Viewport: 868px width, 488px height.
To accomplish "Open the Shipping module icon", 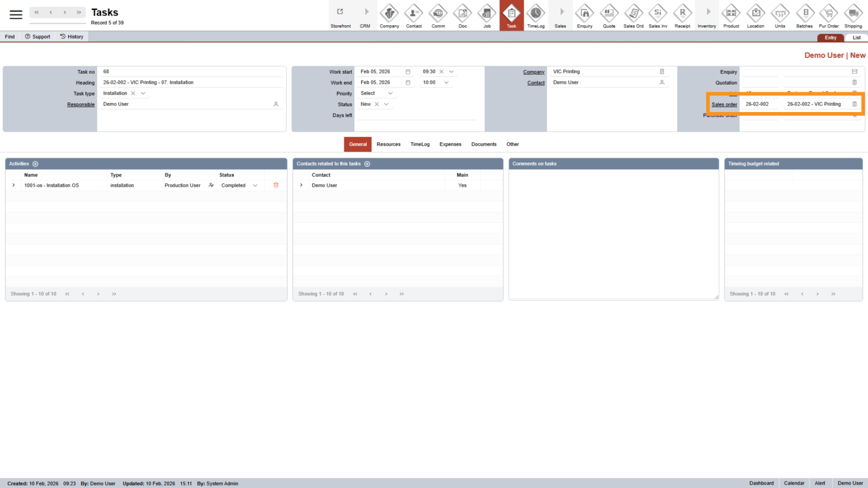I will [x=853, y=15].
